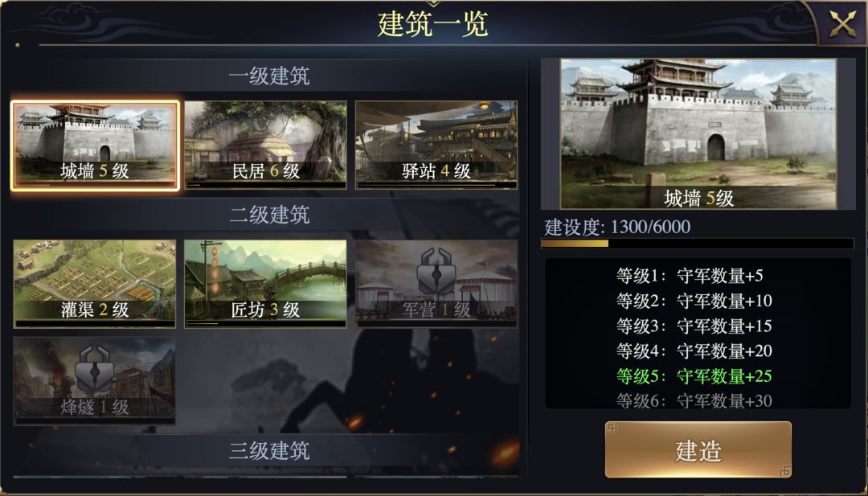
Task: Select the 匠坊 3级 building card
Action: coord(266,284)
